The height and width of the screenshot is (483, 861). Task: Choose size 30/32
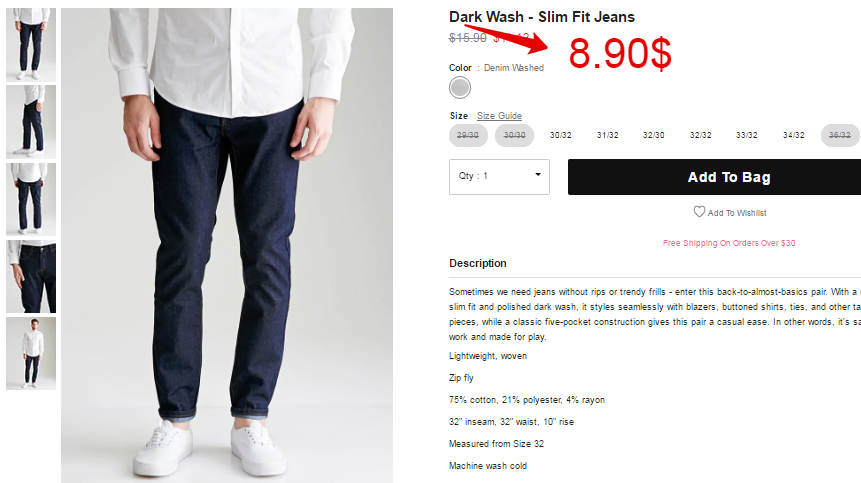[561, 135]
